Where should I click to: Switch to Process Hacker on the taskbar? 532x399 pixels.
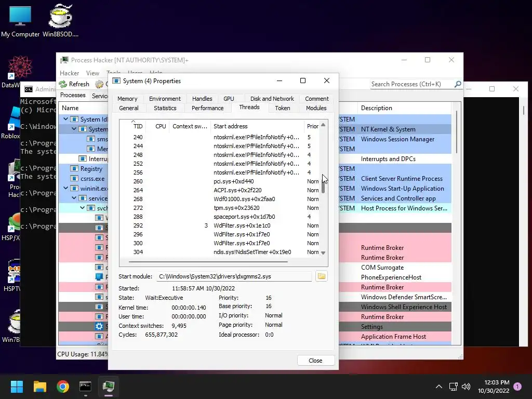[108, 387]
